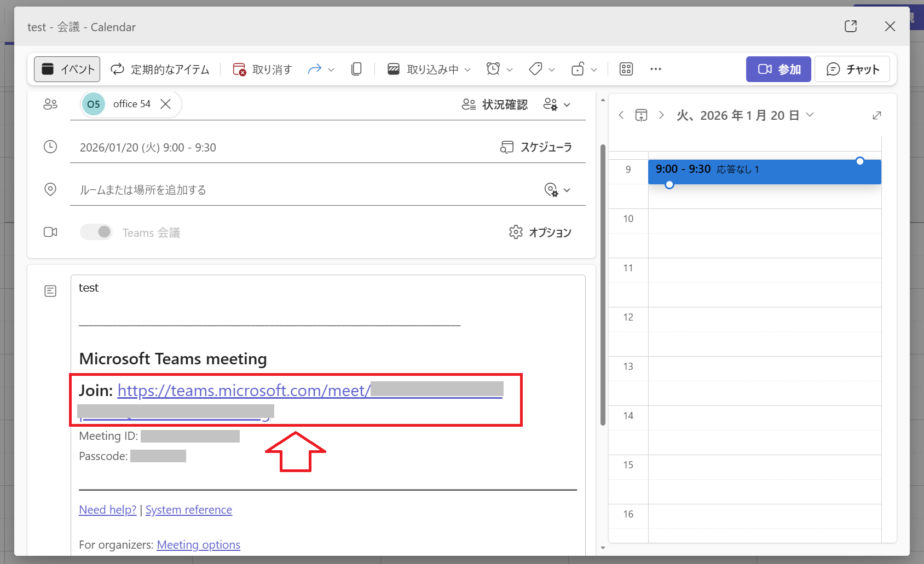Click the category tag icon
Image resolution: width=924 pixels, height=564 pixels.
click(535, 69)
